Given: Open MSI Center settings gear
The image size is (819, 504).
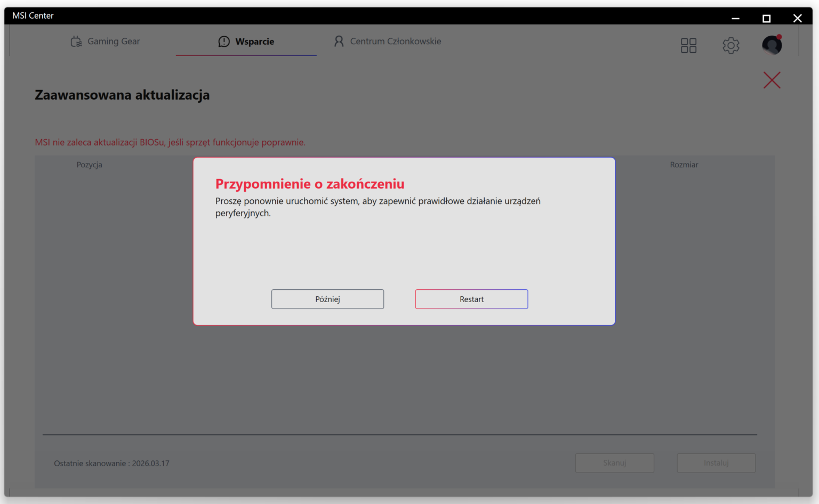Looking at the screenshot, I should click(730, 45).
